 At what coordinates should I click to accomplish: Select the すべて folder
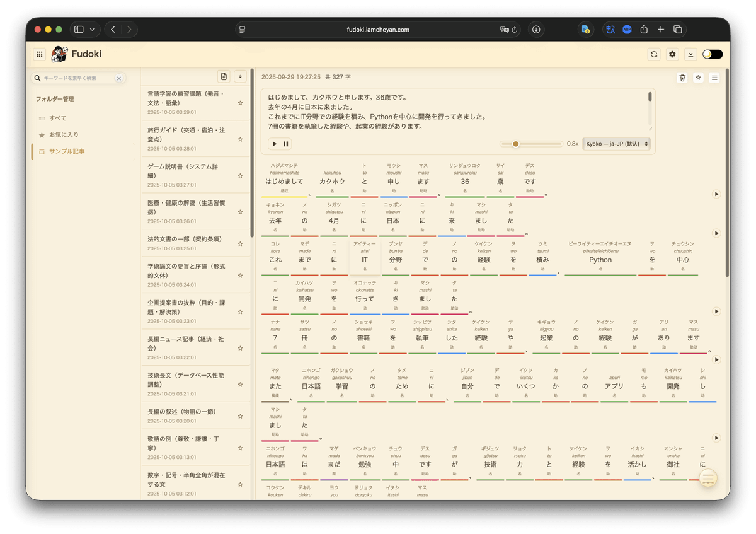[x=84, y=118]
